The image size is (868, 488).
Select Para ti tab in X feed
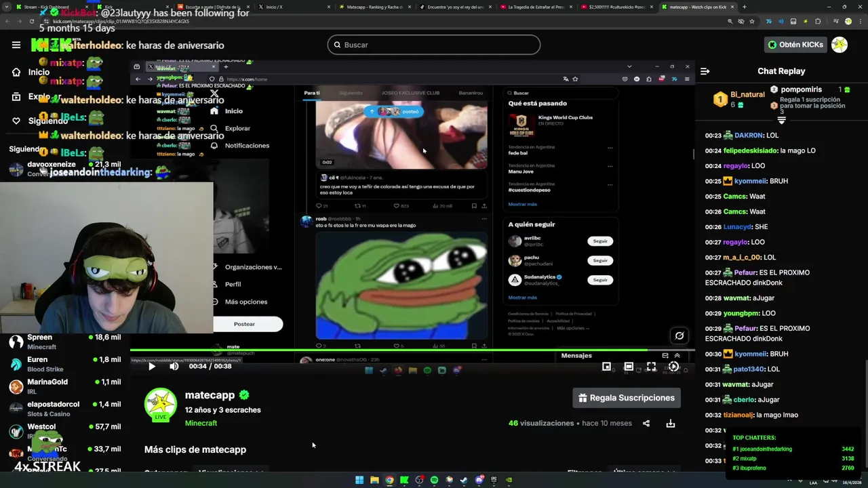(312, 93)
